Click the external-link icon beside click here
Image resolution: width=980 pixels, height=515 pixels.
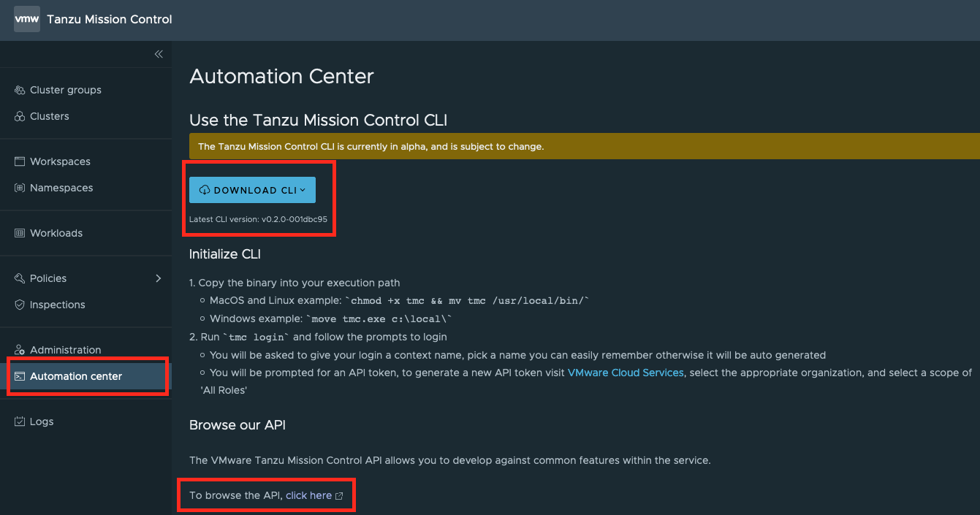tap(338, 495)
